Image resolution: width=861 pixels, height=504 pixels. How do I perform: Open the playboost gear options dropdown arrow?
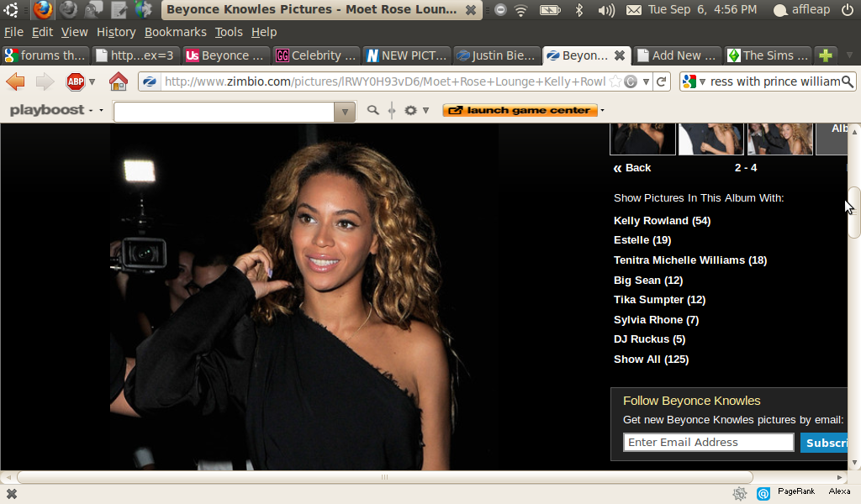click(x=425, y=110)
